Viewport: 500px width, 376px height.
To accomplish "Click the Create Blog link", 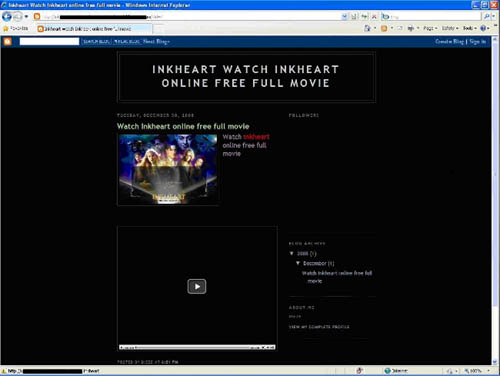I will [x=450, y=41].
